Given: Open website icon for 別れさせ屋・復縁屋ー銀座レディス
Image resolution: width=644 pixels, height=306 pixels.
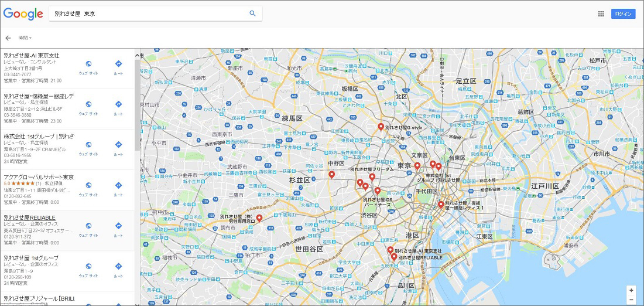Looking at the screenshot, I should pos(88,104).
